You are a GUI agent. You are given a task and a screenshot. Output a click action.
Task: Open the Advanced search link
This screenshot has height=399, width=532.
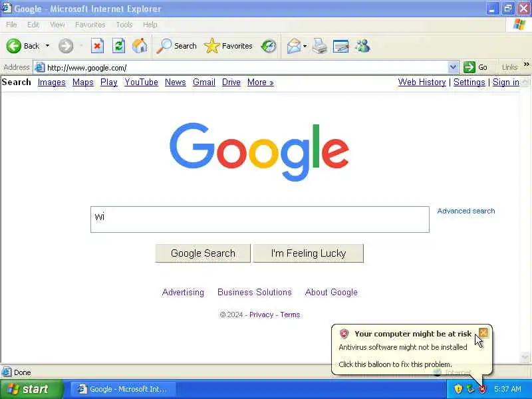click(466, 211)
